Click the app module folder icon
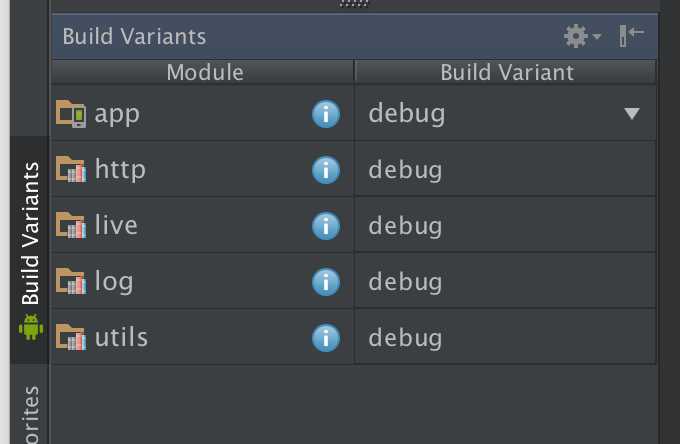 pos(71,114)
